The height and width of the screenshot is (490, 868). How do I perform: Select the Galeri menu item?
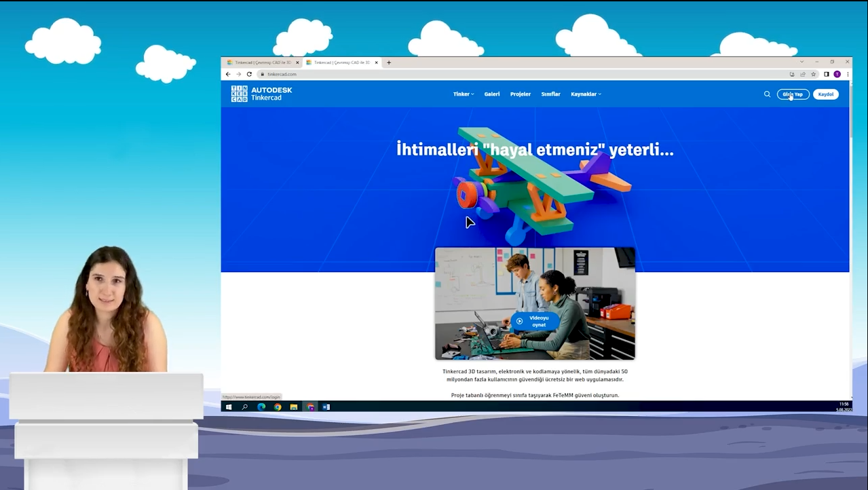tap(491, 94)
